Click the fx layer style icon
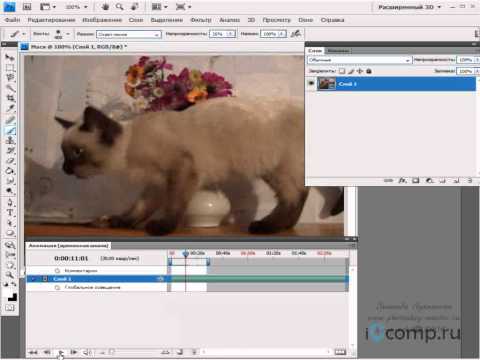 pyautogui.click(x=403, y=180)
